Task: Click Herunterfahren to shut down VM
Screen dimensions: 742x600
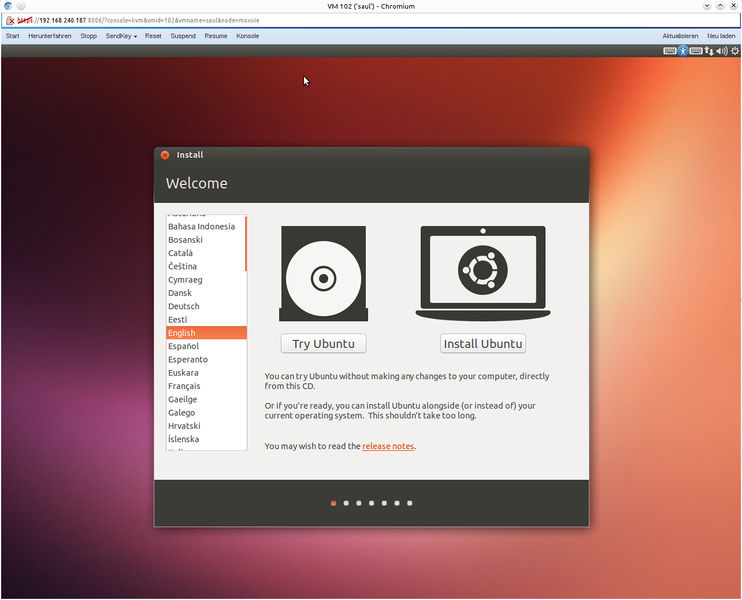Action: coord(49,36)
